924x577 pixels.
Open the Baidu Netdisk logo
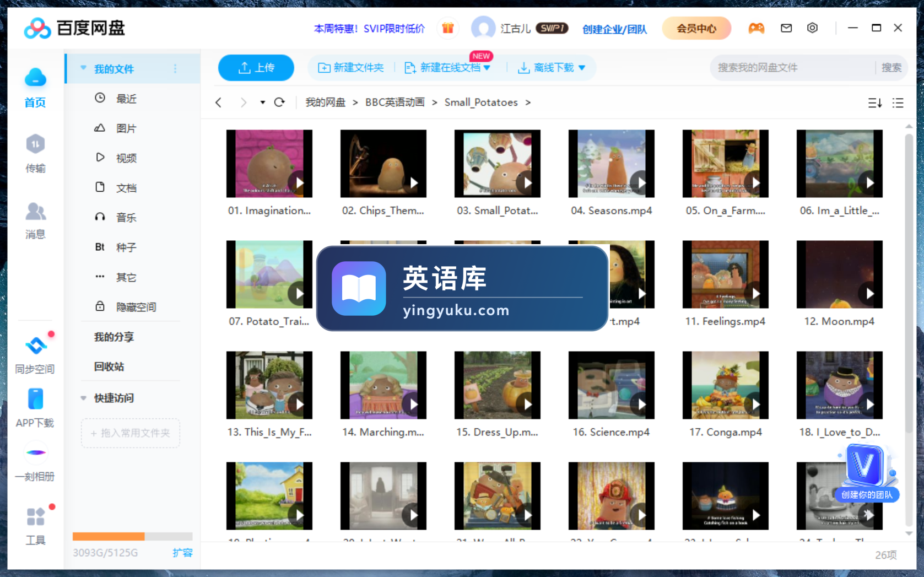[74, 28]
